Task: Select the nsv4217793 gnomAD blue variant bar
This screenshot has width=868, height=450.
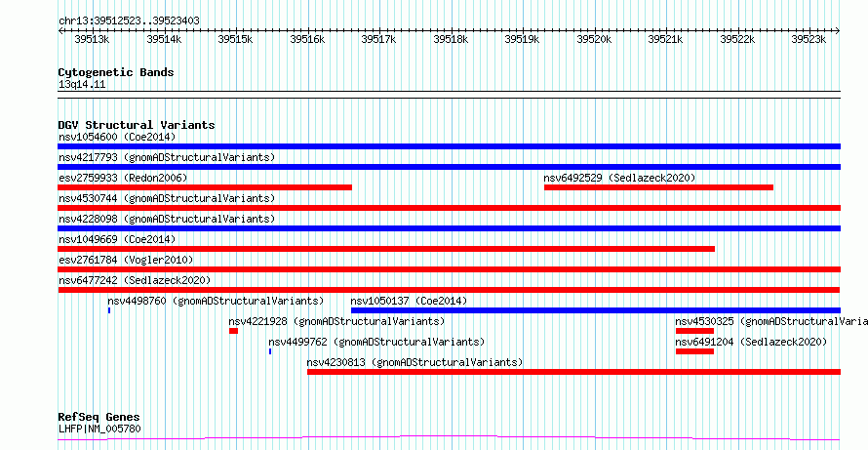Action: pyautogui.click(x=449, y=167)
